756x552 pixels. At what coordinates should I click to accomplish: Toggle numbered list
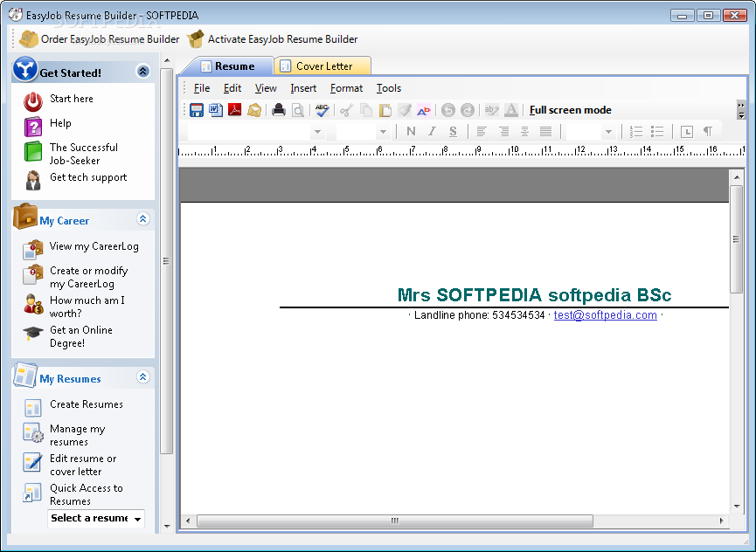click(636, 131)
